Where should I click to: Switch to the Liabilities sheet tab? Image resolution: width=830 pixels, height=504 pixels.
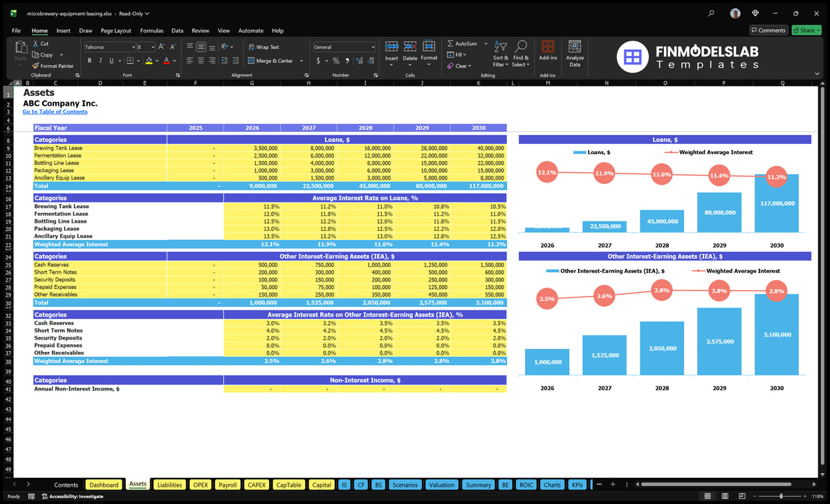pos(169,485)
